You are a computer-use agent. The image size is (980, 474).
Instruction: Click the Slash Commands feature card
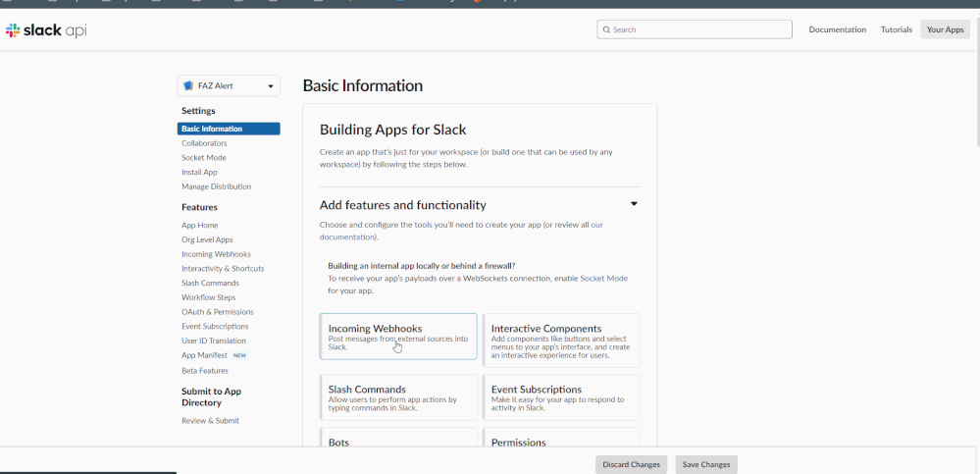tap(398, 397)
